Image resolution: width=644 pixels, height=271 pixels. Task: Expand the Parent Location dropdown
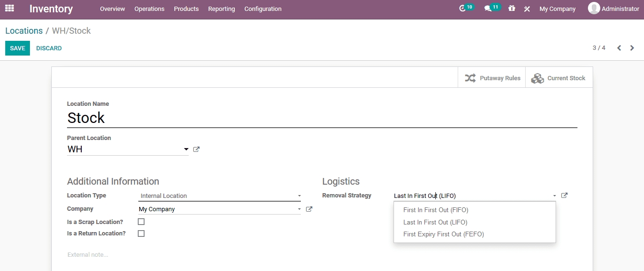[x=186, y=150]
